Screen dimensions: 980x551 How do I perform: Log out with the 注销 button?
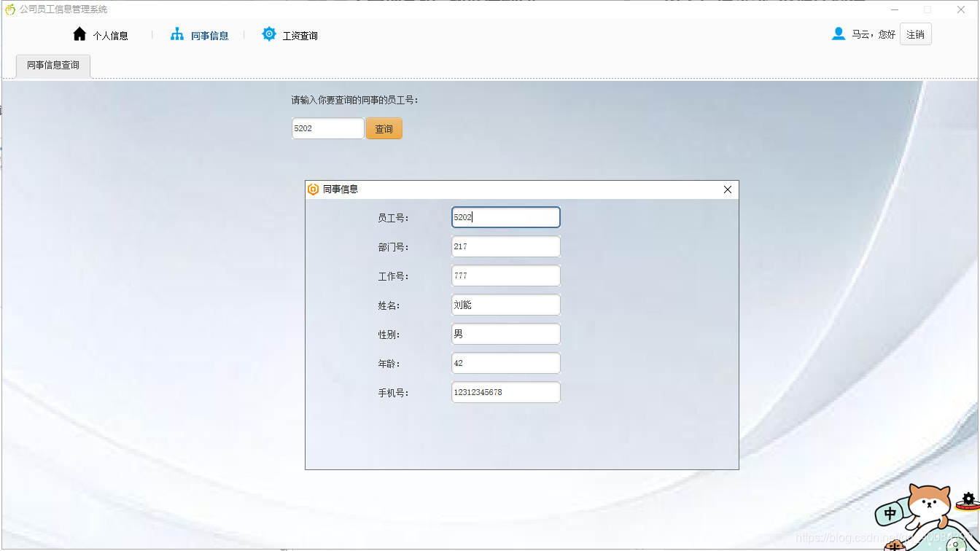tap(915, 34)
